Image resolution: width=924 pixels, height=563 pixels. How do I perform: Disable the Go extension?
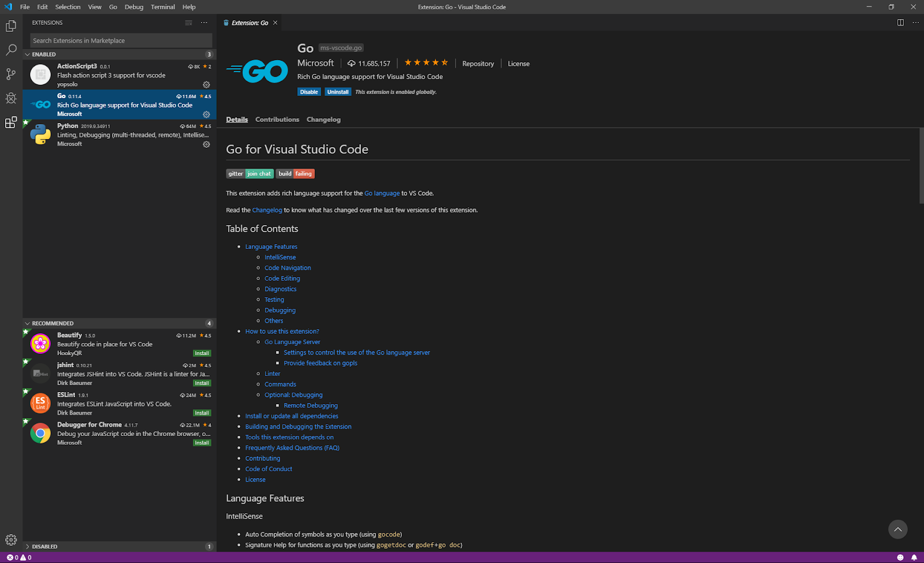click(309, 92)
